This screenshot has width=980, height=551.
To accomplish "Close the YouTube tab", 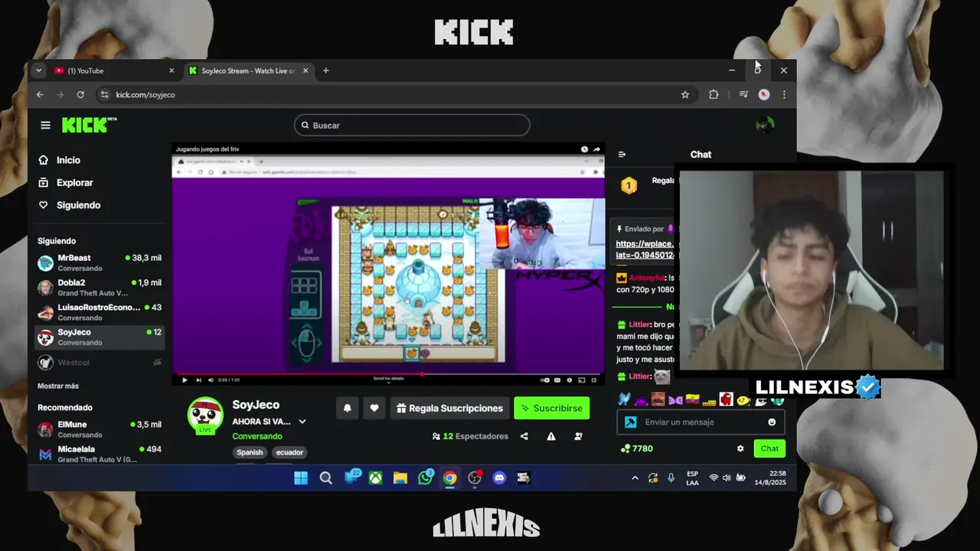I will 171,70.
